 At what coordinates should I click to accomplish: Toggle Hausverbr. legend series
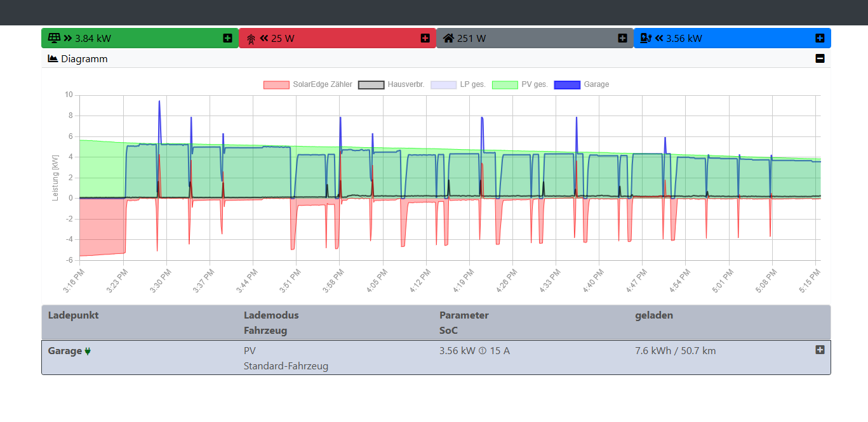(392, 84)
